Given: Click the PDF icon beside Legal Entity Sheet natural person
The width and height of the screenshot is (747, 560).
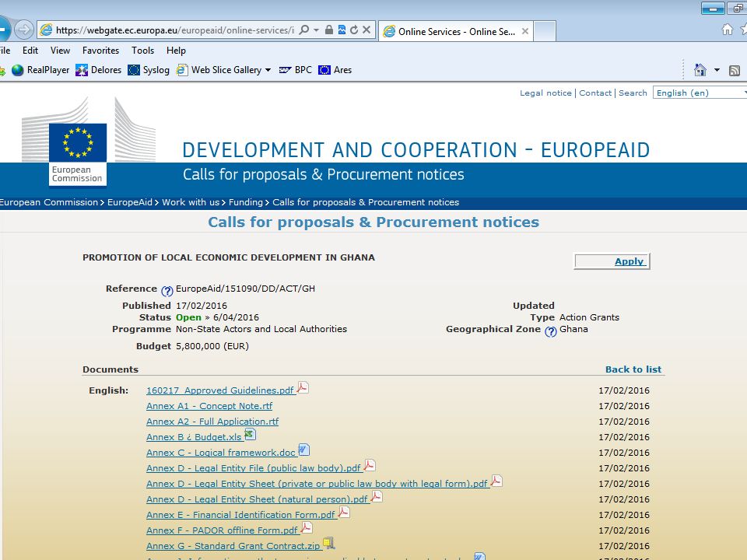Looking at the screenshot, I should [x=377, y=496].
